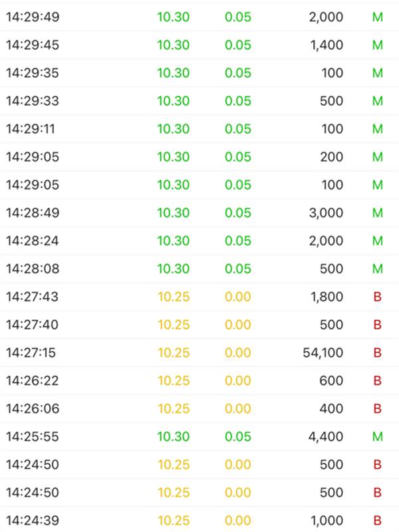
Task: Tap the green M marker on 14:29:35 row
Action: coord(377,73)
